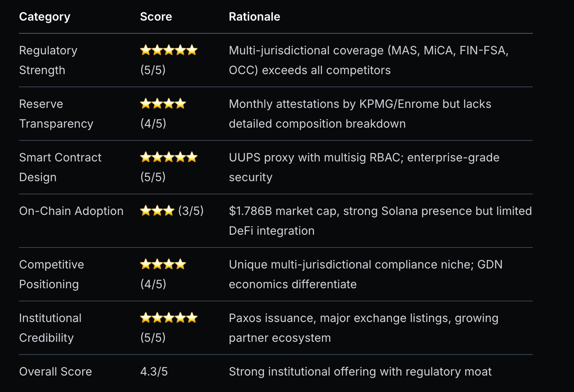Viewport: 574px width, 392px height.
Task: Select the Institutional Credibility category cell
Action: coord(50,328)
